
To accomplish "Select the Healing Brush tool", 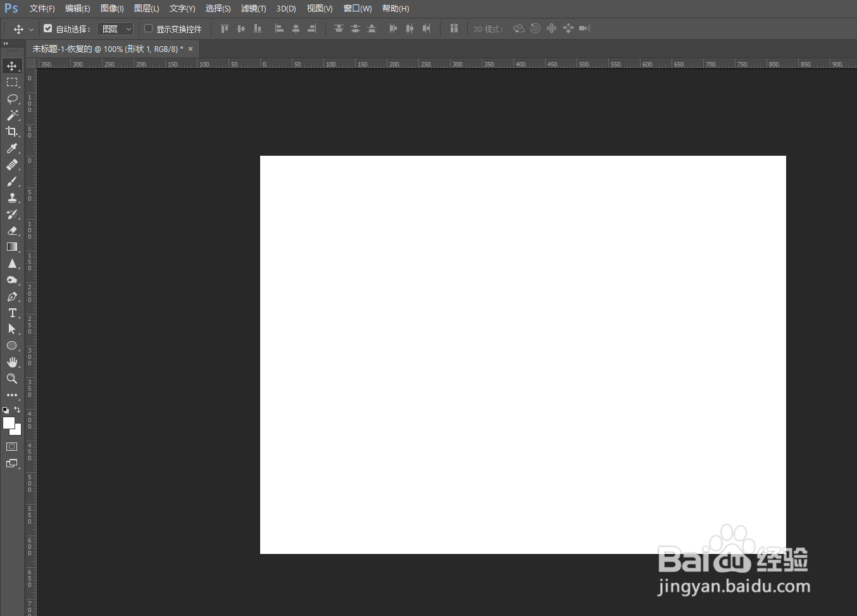I will (x=12, y=165).
